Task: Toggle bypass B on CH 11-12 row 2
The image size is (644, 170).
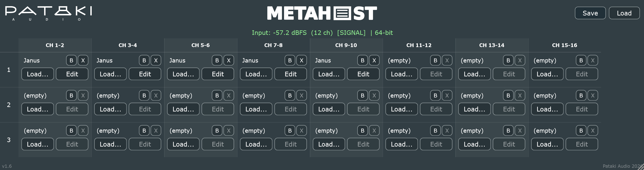Action: coord(435,96)
